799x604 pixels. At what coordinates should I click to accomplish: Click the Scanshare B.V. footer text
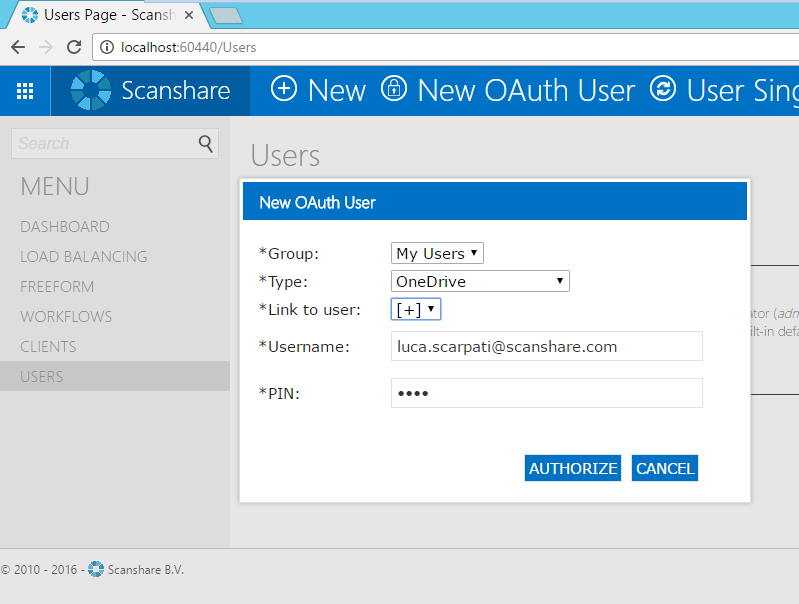[146, 569]
